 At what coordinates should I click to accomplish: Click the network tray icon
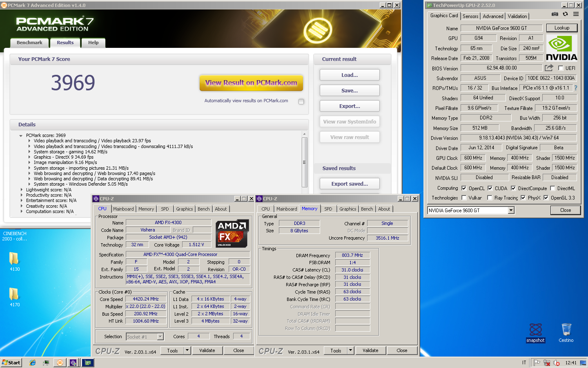pyautogui.click(x=547, y=363)
